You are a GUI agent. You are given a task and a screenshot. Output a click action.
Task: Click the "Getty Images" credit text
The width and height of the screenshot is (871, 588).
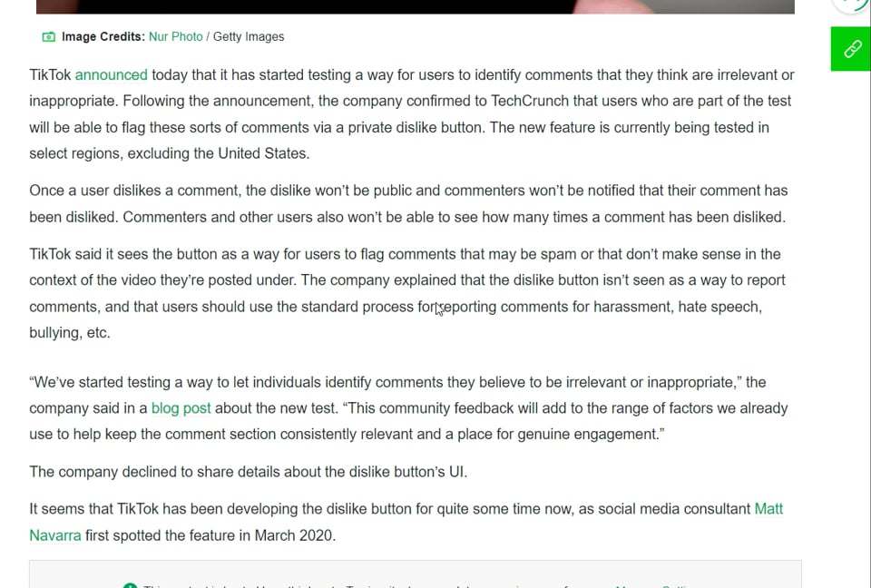click(x=249, y=37)
